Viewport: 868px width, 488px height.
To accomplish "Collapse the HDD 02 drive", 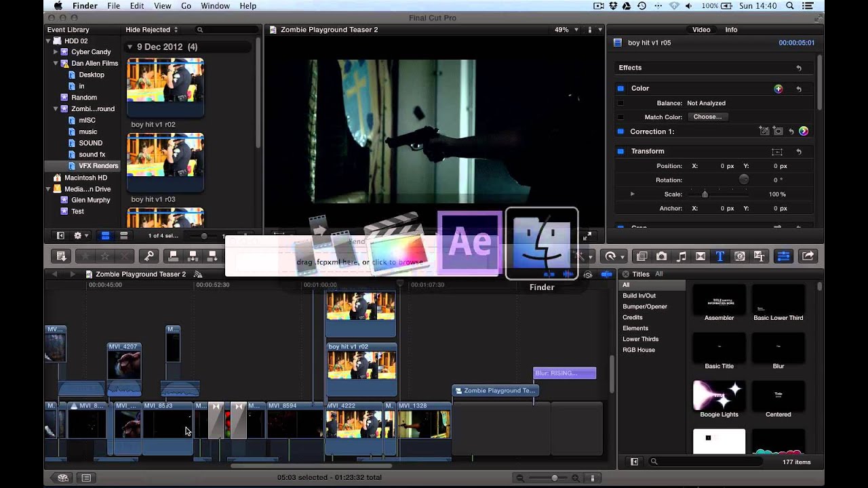I will coord(48,41).
